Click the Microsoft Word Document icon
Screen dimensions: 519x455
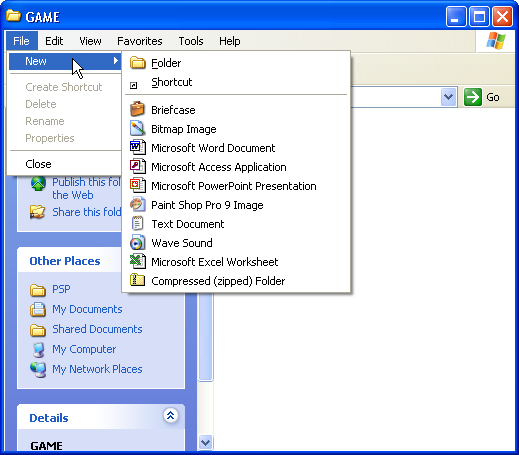click(137, 147)
